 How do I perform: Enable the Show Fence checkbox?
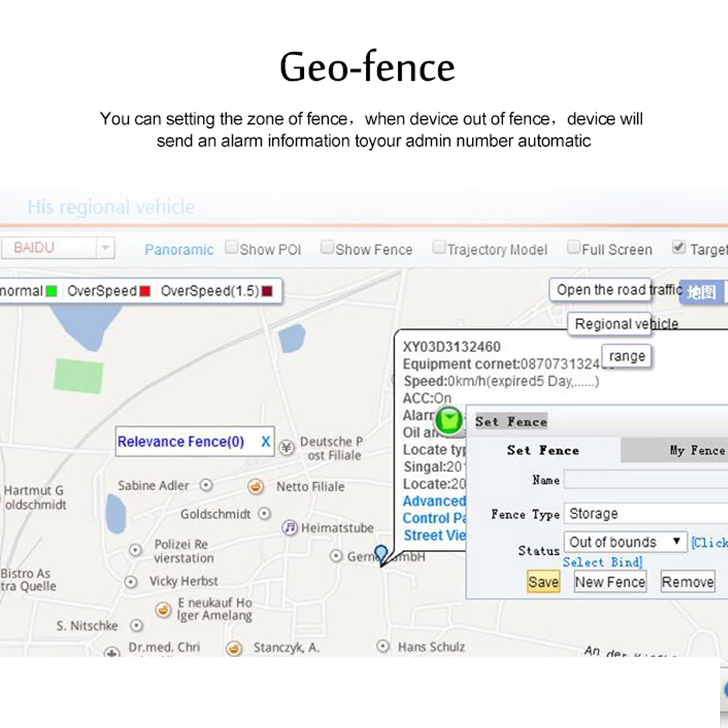[x=327, y=247]
